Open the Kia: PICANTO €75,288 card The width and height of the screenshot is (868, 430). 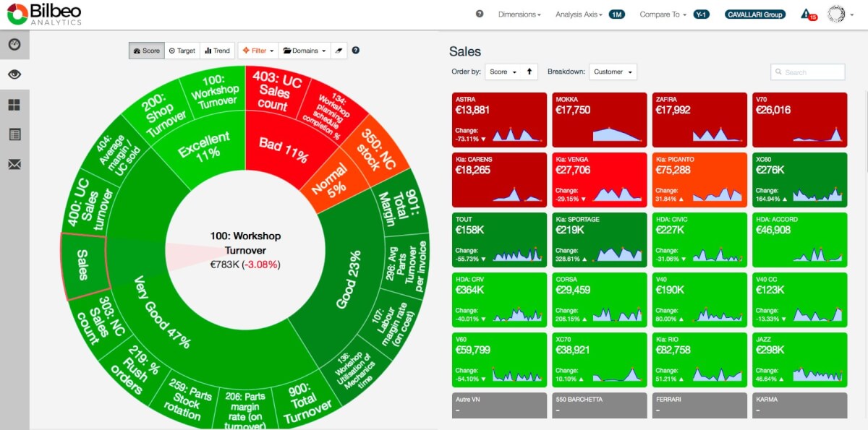(699, 180)
